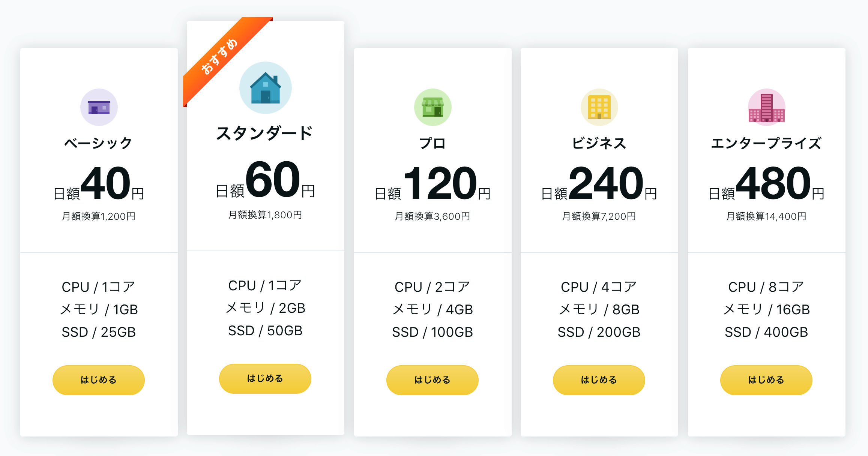Click はじめる on the ベーシック plan

98,379
